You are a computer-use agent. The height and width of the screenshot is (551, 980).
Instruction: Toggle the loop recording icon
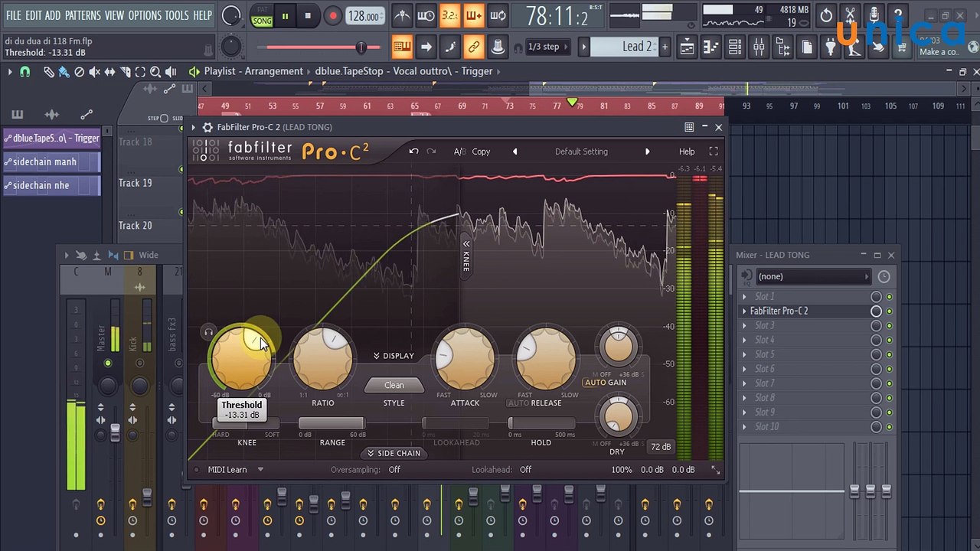click(498, 15)
